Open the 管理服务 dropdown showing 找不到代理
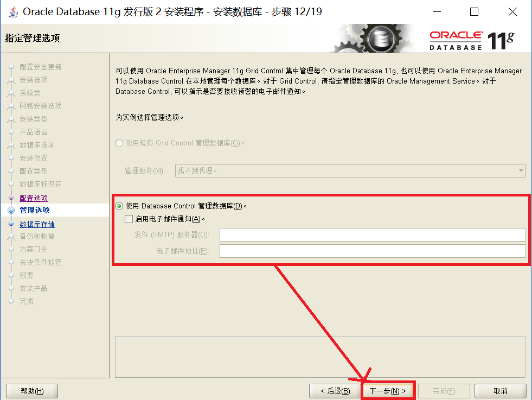 pyautogui.click(x=350, y=170)
